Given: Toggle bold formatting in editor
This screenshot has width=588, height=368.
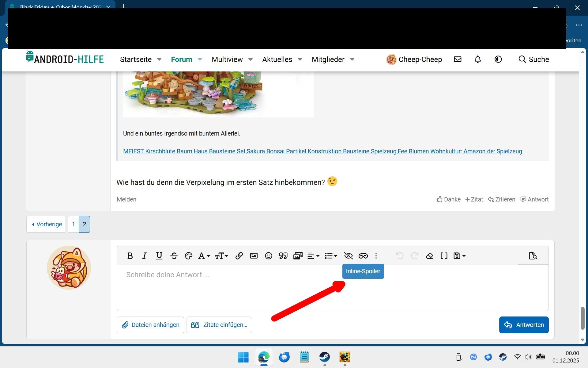Looking at the screenshot, I should [130, 256].
